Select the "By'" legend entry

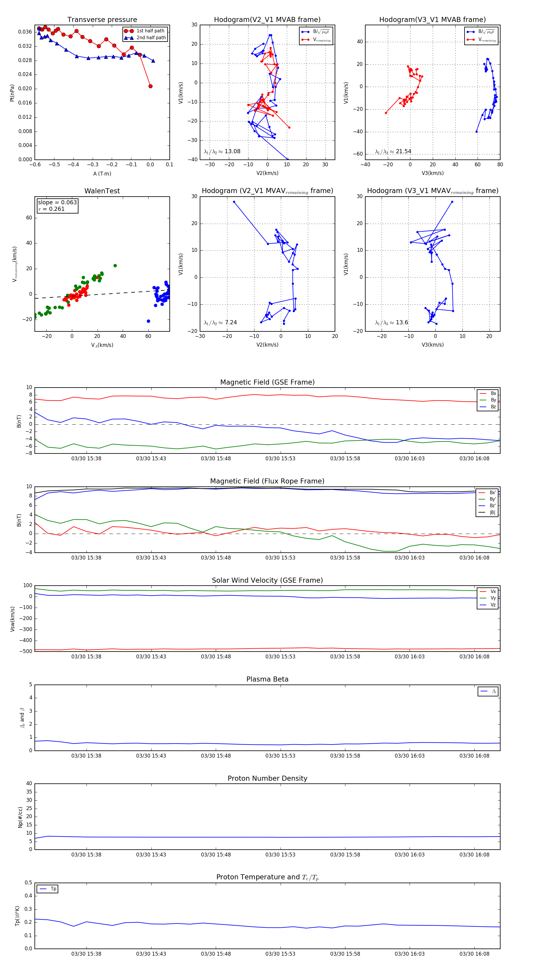click(x=488, y=499)
